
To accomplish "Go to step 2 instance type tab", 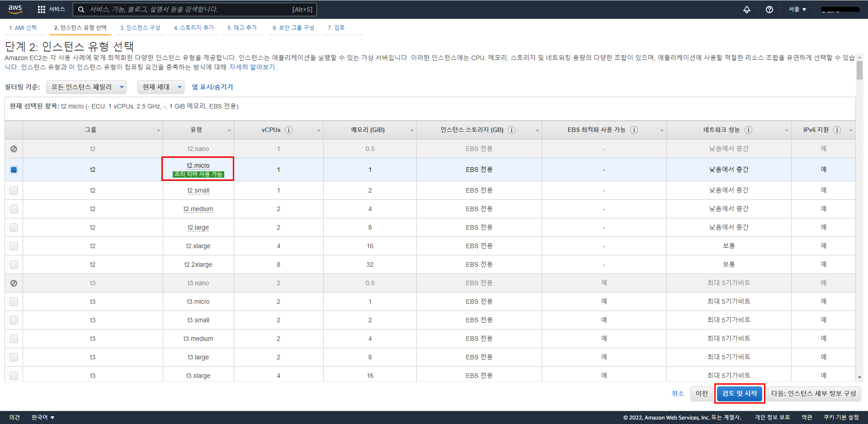I will (x=80, y=28).
